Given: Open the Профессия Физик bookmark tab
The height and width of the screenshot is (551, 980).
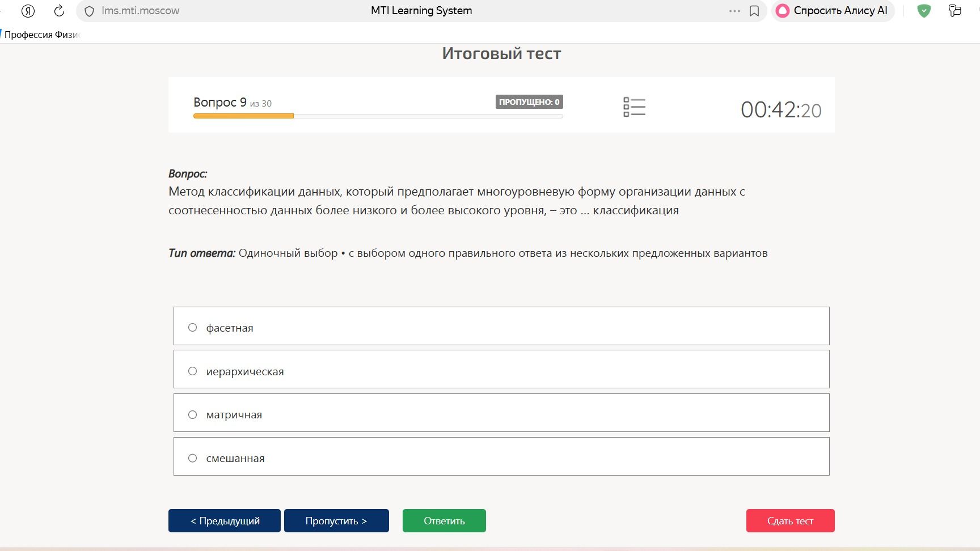Looking at the screenshot, I should click(x=41, y=35).
